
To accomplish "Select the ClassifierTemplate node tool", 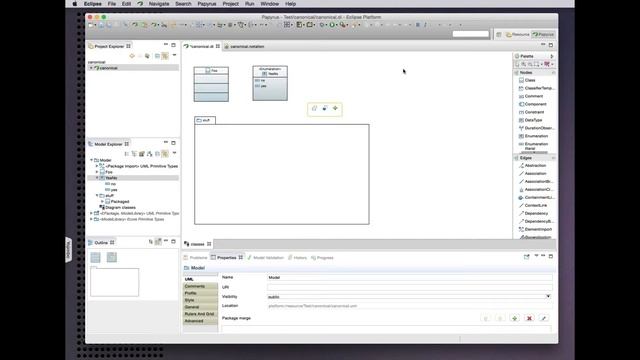I will (536, 88).
